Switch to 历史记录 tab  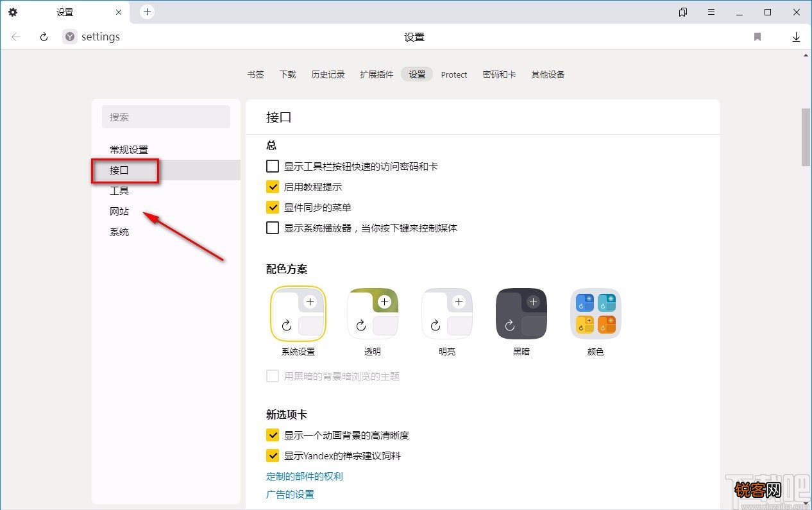328,74
